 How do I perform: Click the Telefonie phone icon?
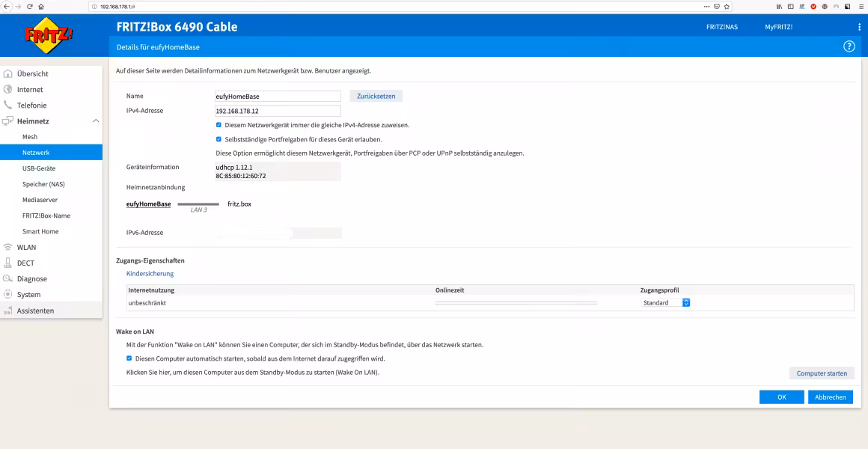(7, 106)
